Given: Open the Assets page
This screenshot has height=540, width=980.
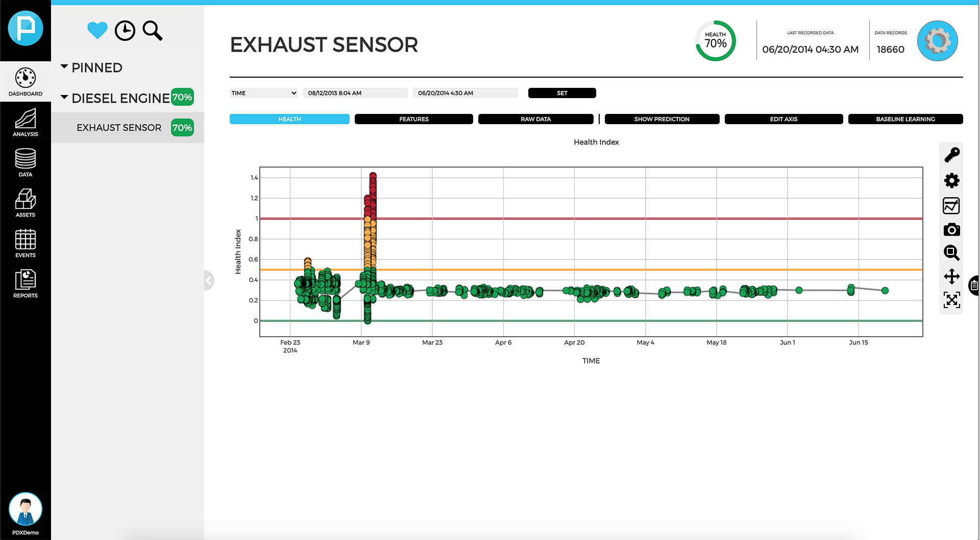Looking at the screenshot, I should pos(26,203).
